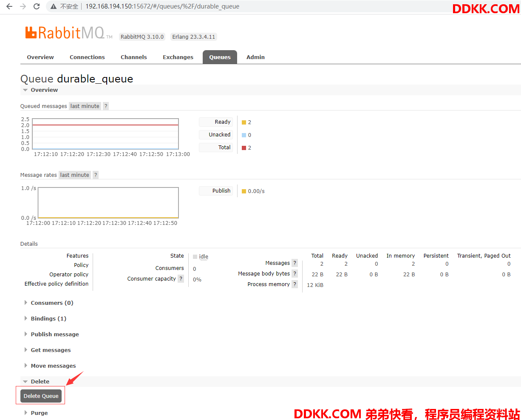Switch to the Exchanges tab

coord(178,57)
